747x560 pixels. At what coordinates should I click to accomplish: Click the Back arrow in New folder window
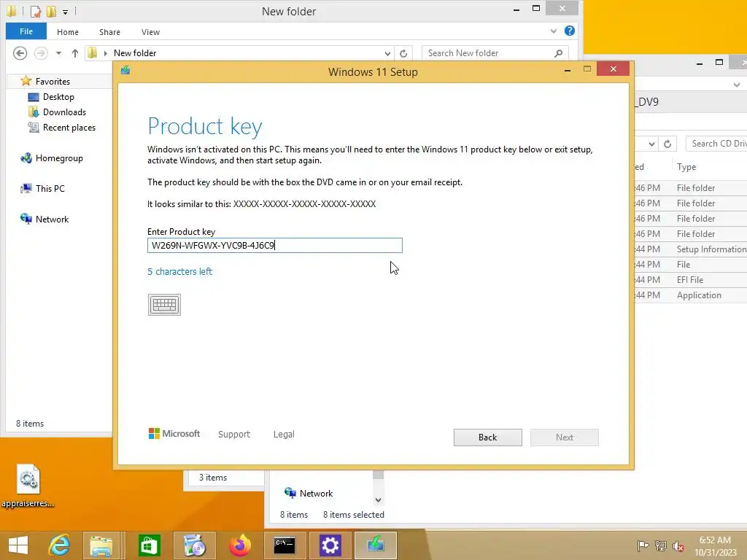[x=20, y=52]
